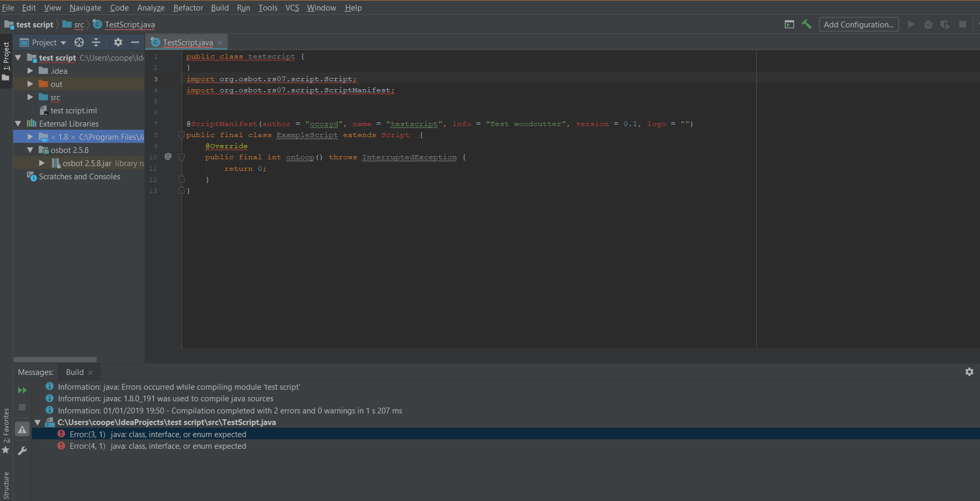980x501 pixels.
Task: Toggle the warnings filter triangle icon
Action: [x=22, y=430]
